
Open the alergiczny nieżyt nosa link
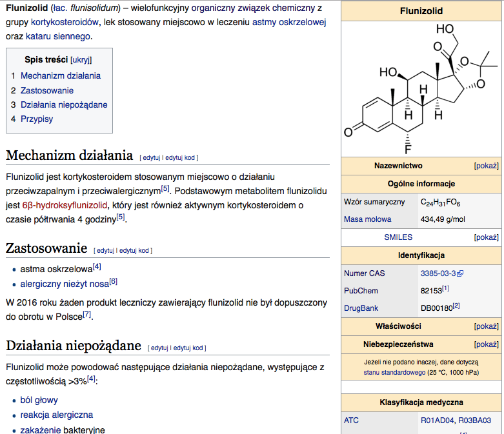pos(65,284)
